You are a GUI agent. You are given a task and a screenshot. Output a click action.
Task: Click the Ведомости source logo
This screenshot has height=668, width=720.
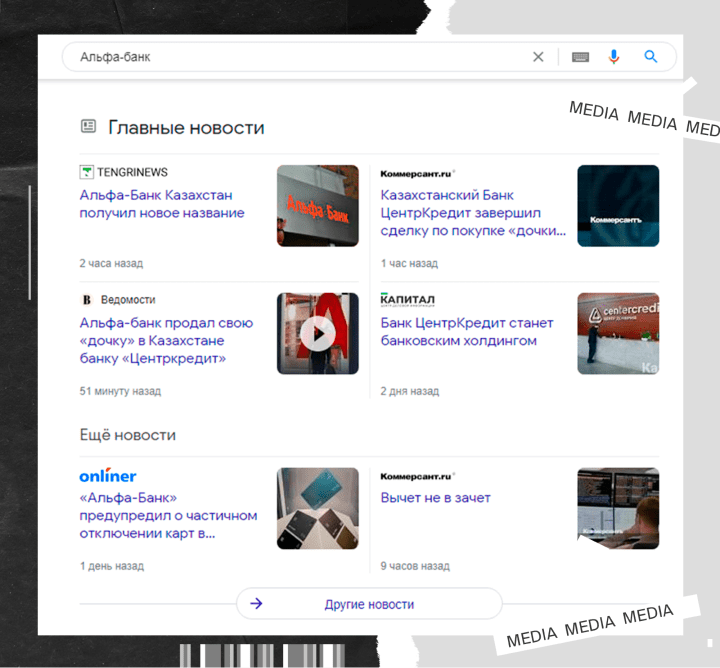pos(118,300)
